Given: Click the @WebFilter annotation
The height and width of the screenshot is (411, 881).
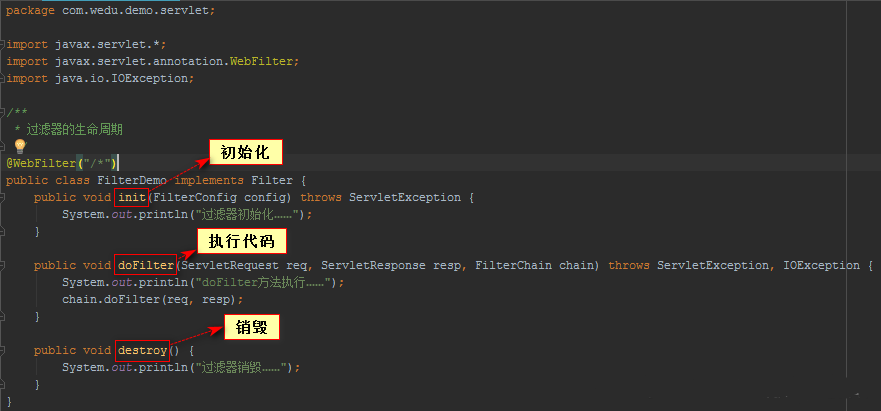Looking at the screenshot, I should 41,163.
